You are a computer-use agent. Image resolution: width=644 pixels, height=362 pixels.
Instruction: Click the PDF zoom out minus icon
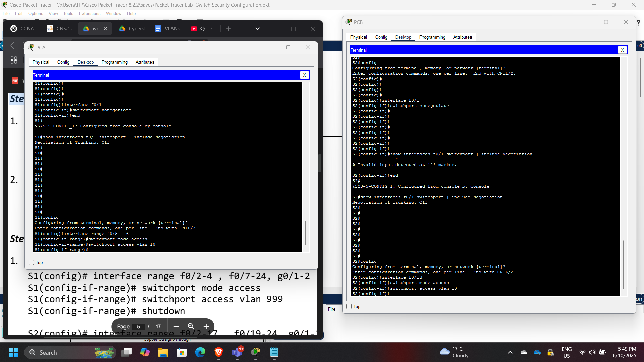tap(176, 326)
